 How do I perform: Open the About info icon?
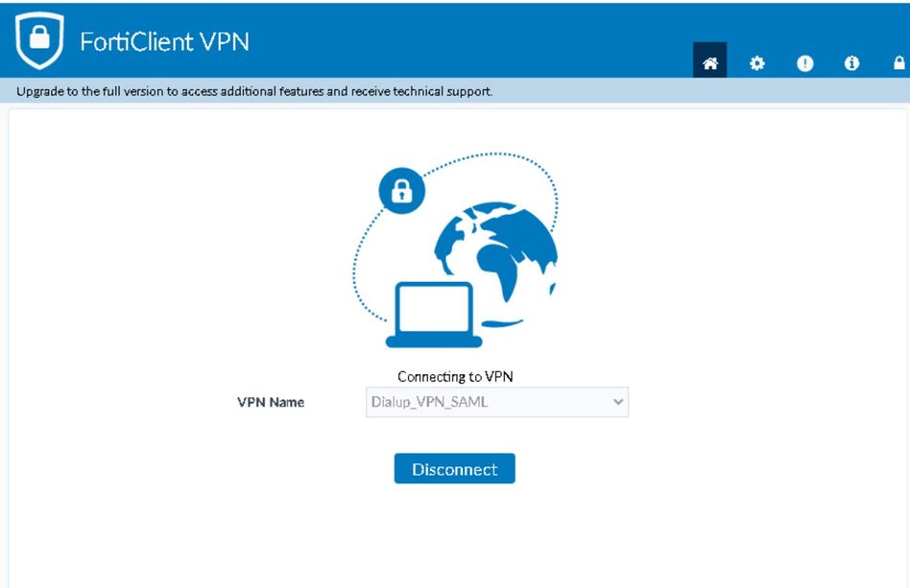(x=851, y=63)
